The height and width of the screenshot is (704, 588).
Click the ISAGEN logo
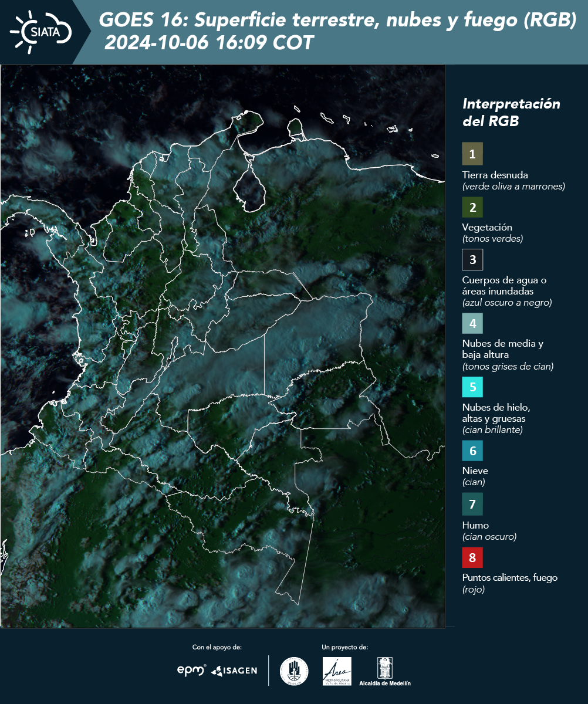(x=234, y=671)
